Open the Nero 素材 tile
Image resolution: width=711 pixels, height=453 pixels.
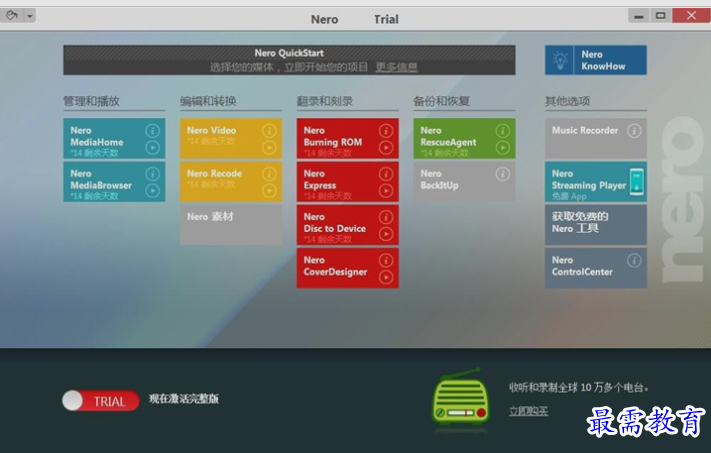point(231,225)
